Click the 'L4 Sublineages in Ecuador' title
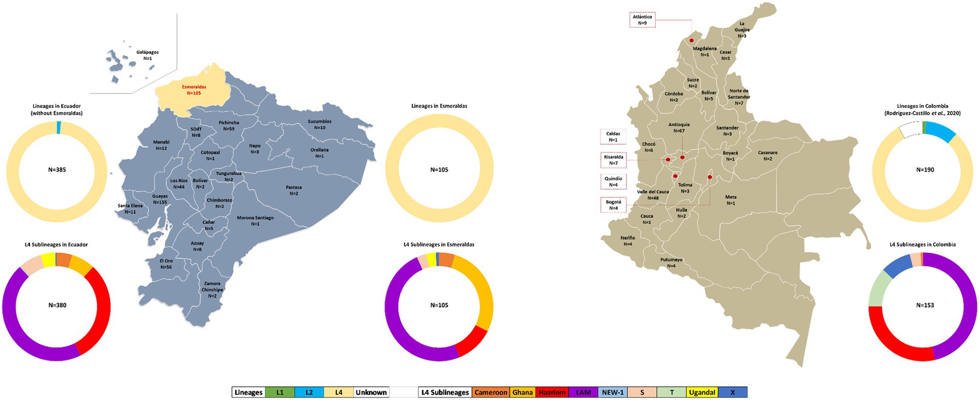This screenshot has height=400, width=980. [56, 244]
